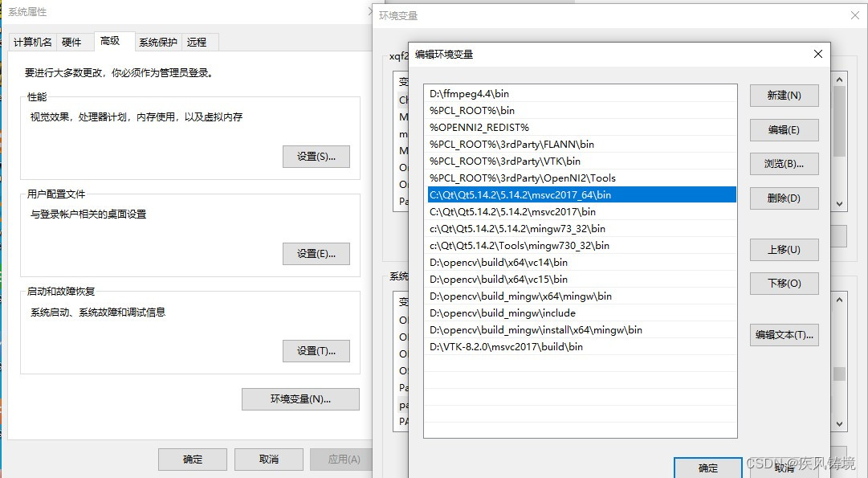The image size is (868, 478).
Task: Delete the selected path with 删除
Action: (x=784, y=198)
